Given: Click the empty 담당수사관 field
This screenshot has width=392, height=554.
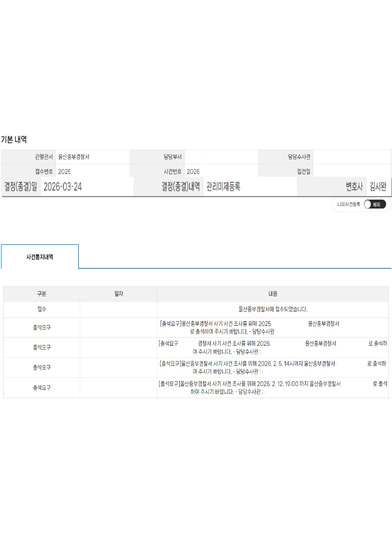Looking at the screenshot, I should pos(351,157).
